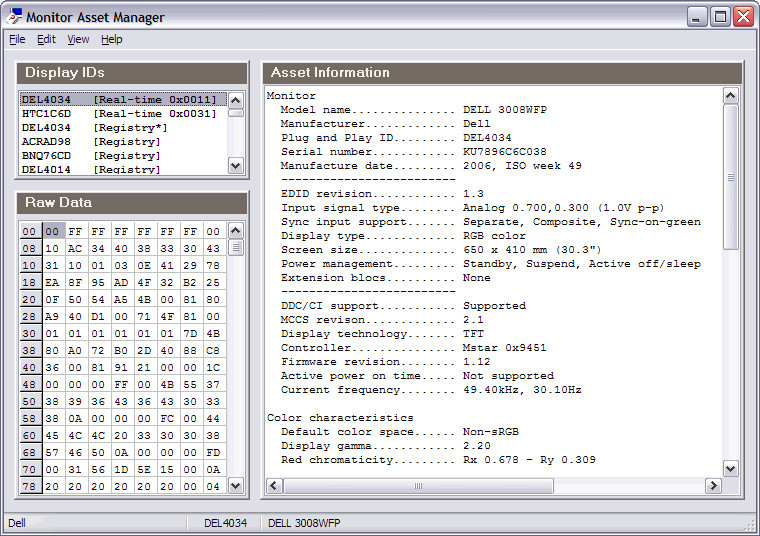
Task: Click highlighted 00 byte in row 00
Action: [x=52, y=231]
